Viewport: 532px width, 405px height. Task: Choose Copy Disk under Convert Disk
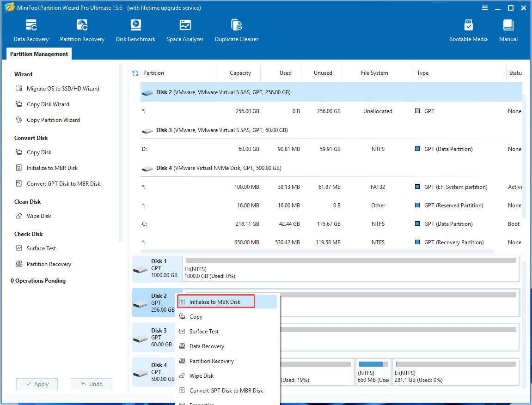34,152
